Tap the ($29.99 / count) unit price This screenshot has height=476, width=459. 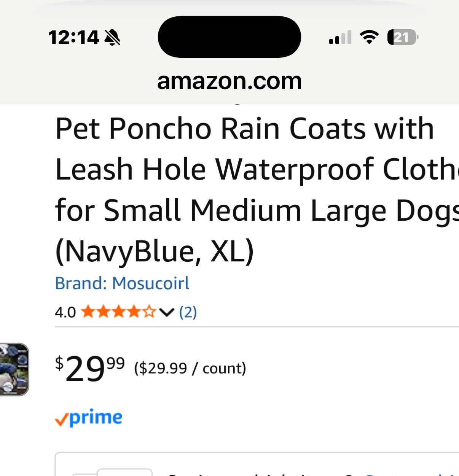[x=190, y=368]
